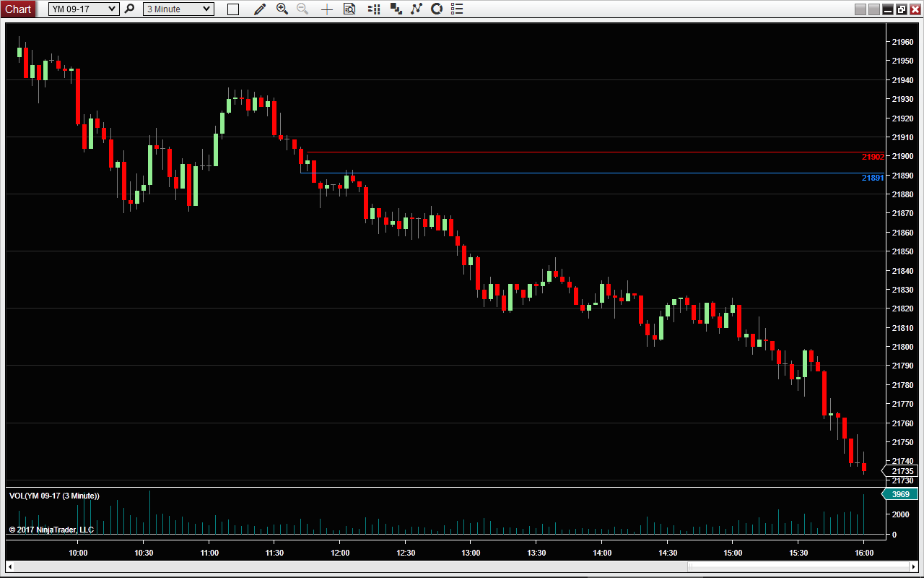The height and width of the screenshot is (578, 924).
Task: Click the second gray window link box
Action: tap(874, 9)
